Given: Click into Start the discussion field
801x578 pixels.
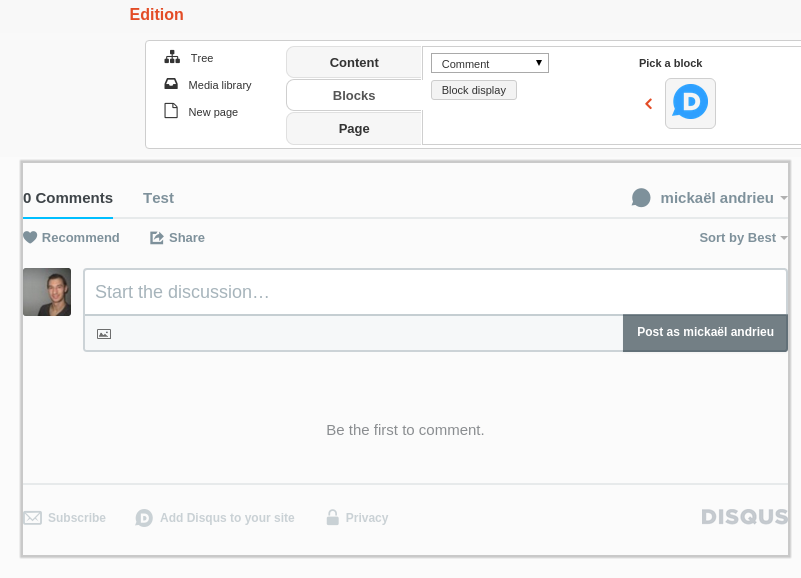Looking at the screenshot, I should [435, 292].
